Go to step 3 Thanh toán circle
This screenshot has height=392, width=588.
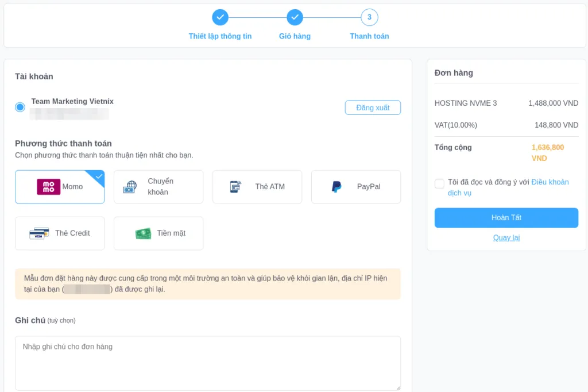tap(369, 17)
